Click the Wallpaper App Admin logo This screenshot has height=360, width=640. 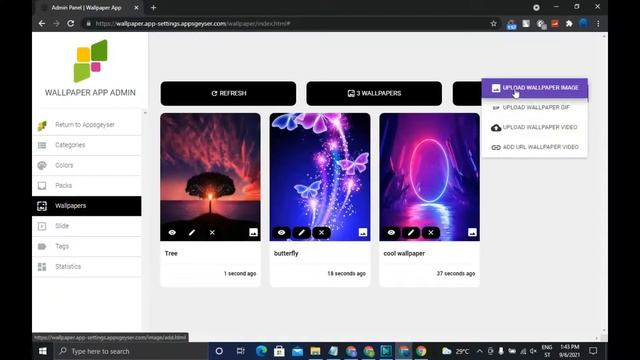90,61
